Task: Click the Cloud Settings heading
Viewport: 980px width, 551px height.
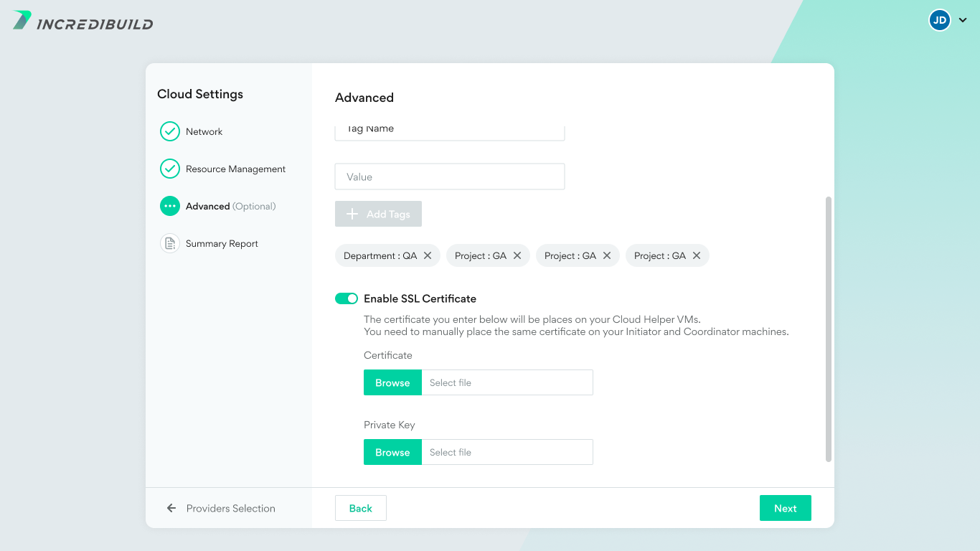Action: tap(200, 94)
